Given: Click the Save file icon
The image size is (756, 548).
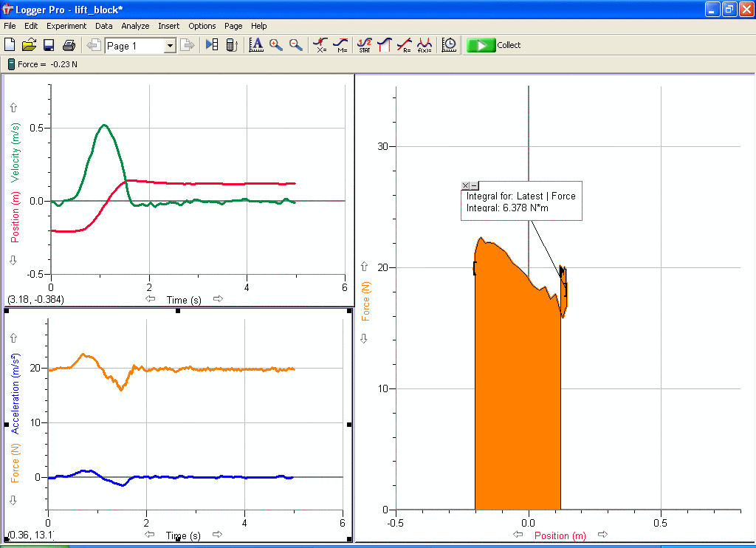Looking at the screenshot, I should coord(49,45).
